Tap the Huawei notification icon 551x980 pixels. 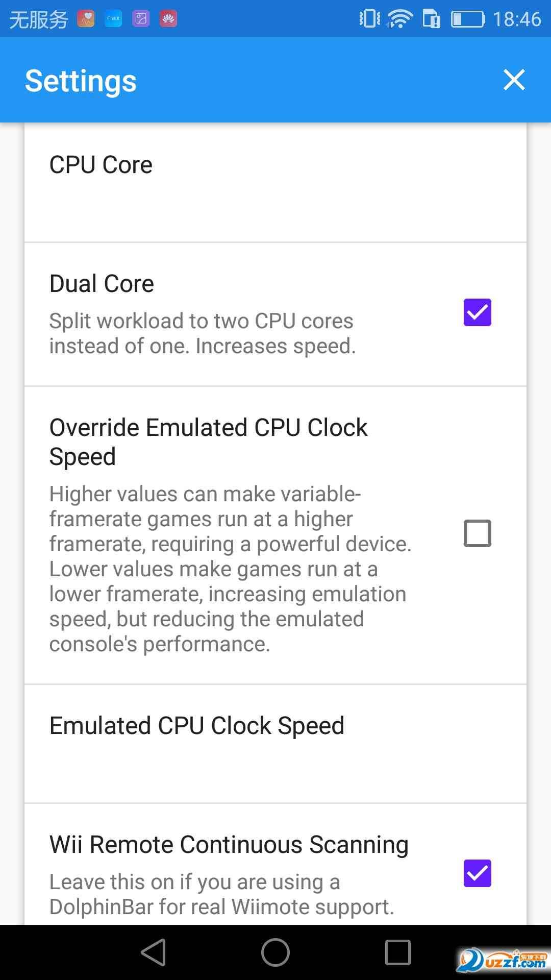tap(168, 19)
